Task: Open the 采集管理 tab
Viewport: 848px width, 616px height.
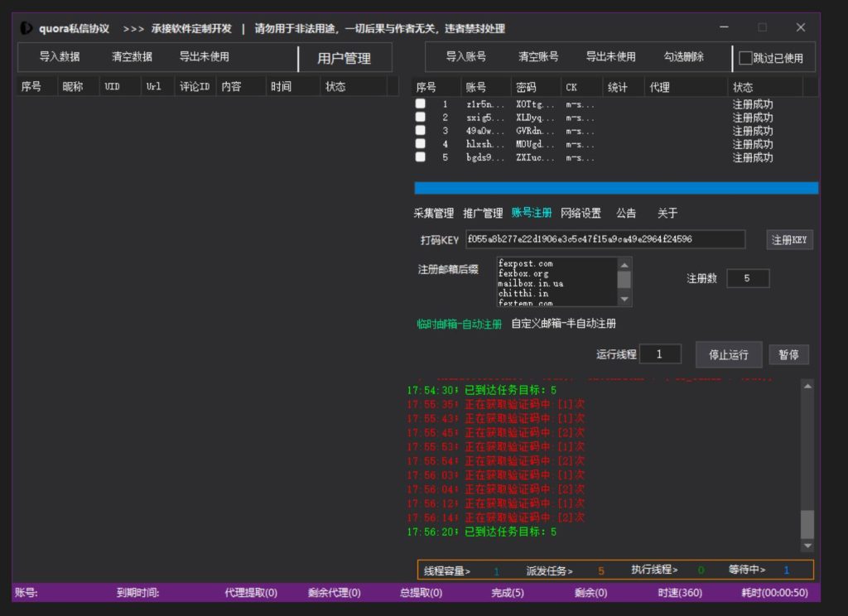Action: (x=434, y=213)
